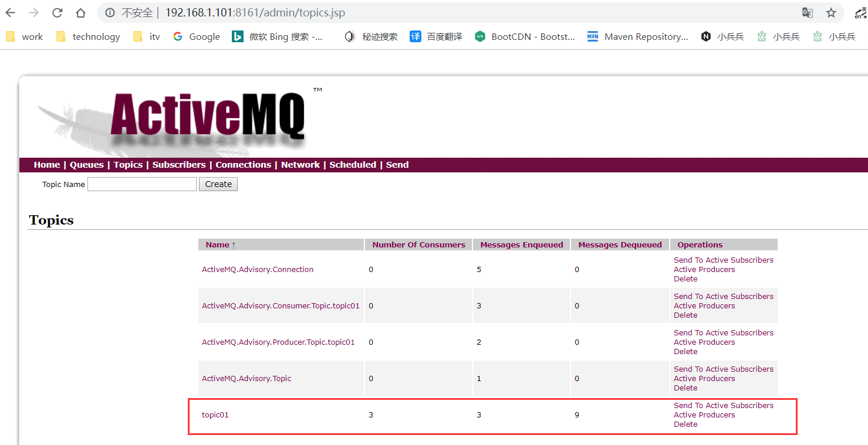Open the Scheduled page
This screenshot has height=445, width=868.
[x=353, y=165]
